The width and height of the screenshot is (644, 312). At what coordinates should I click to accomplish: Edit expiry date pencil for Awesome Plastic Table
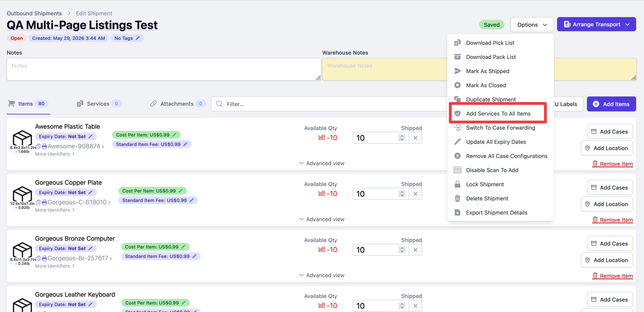click(x=90, y=136)
